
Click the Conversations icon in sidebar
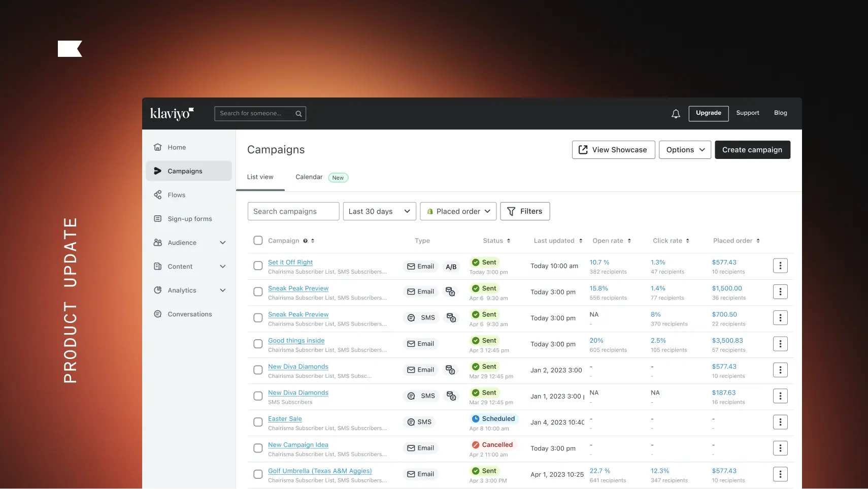pos(158,314)
